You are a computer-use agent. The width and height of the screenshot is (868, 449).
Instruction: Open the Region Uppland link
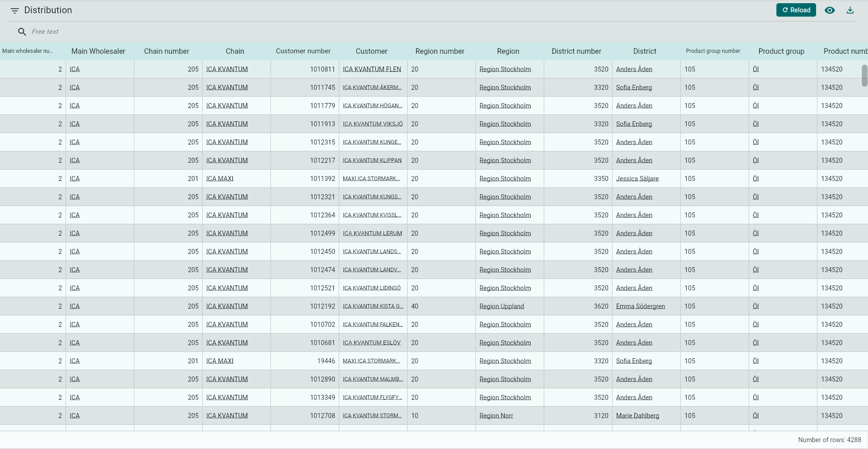click(x=502, y=306)
